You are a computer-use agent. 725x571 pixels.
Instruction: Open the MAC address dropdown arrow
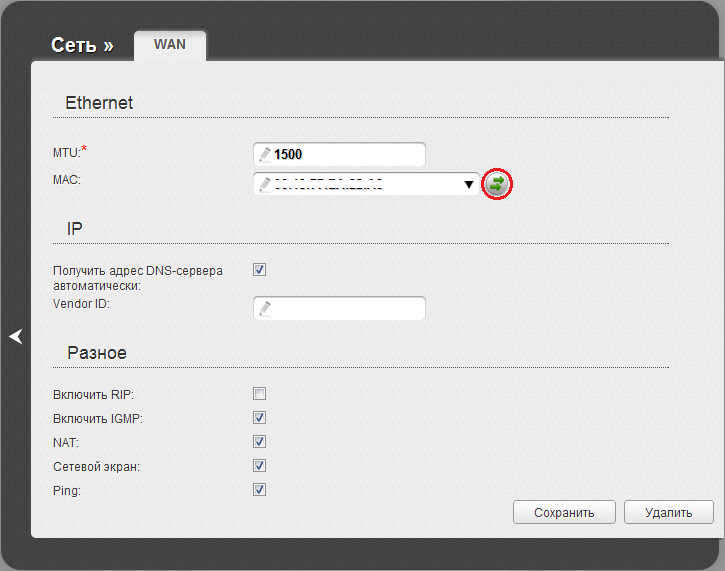coord(469,184)
